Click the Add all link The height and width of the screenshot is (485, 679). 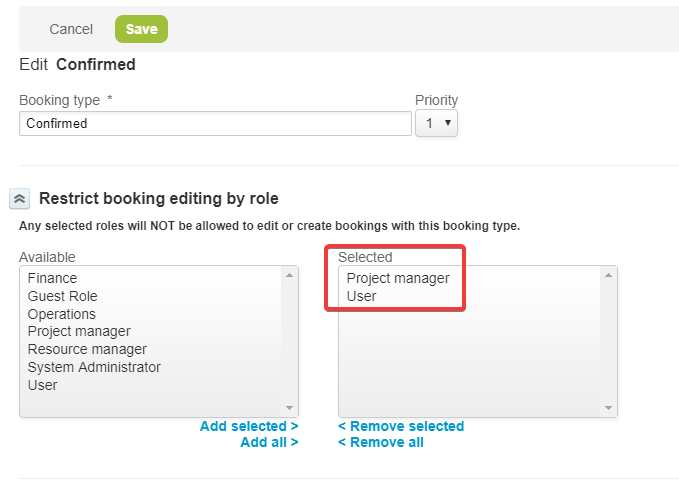pyautogui.click(x=269, y=442)
